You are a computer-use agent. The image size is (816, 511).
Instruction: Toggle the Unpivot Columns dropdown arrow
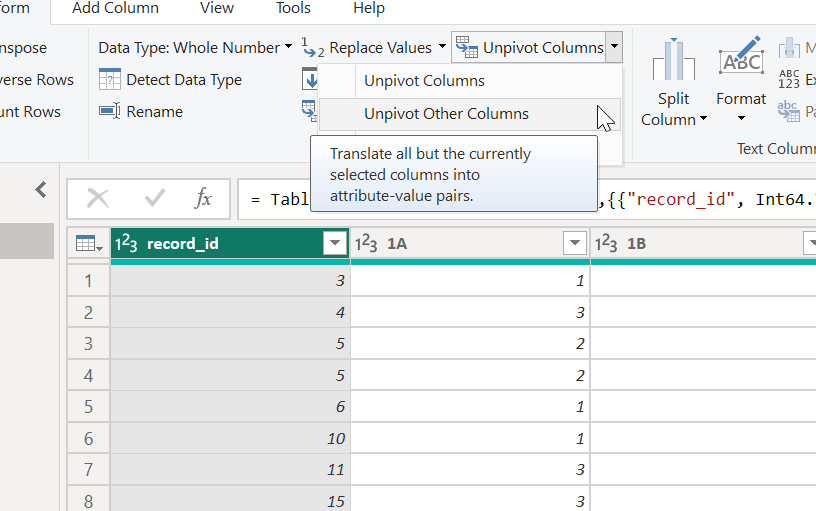pos(614,47)
